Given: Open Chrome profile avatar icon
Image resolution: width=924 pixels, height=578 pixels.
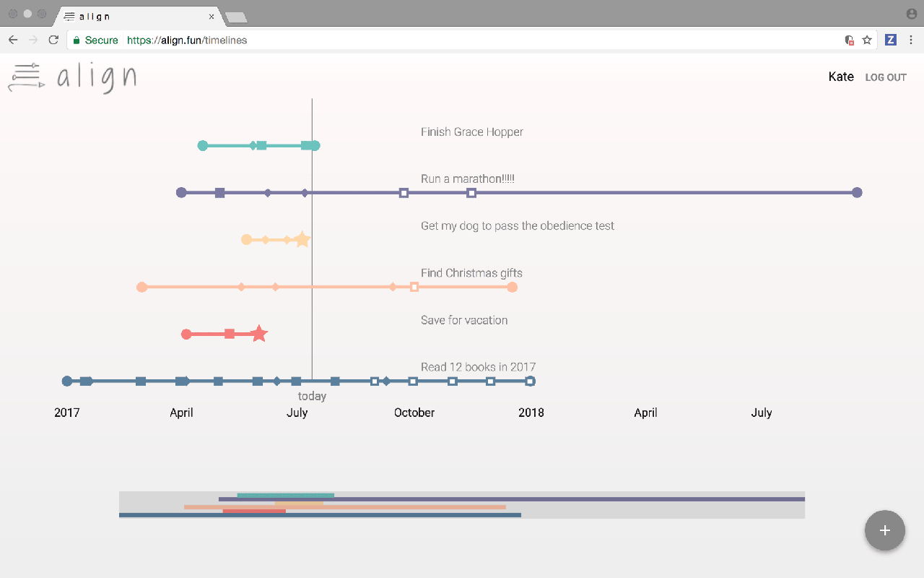Looking at the screenshot, I should [911, 14].
